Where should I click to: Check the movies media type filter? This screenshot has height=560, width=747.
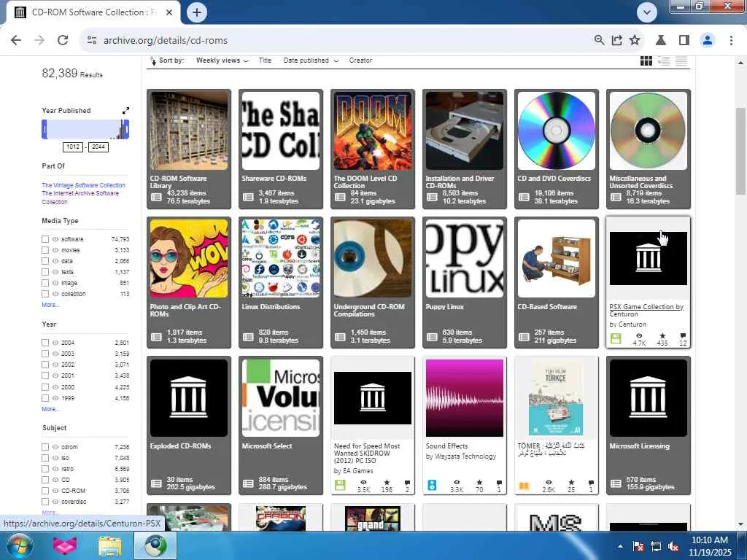(45, 250)
